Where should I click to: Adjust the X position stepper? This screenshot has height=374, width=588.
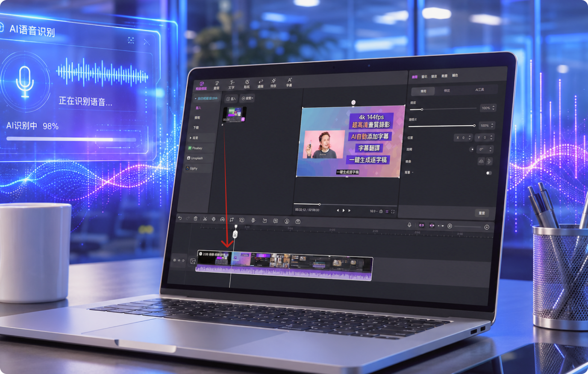pos(464,137)
